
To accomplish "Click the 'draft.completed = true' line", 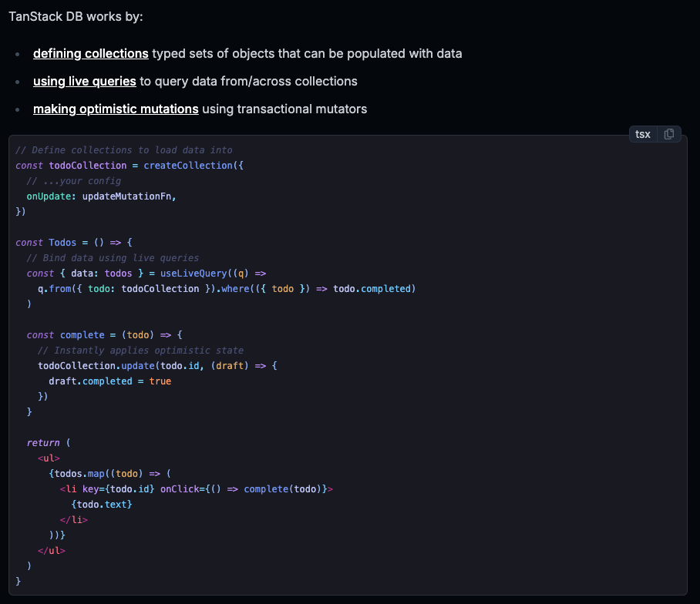I will (x=109, y=381).
